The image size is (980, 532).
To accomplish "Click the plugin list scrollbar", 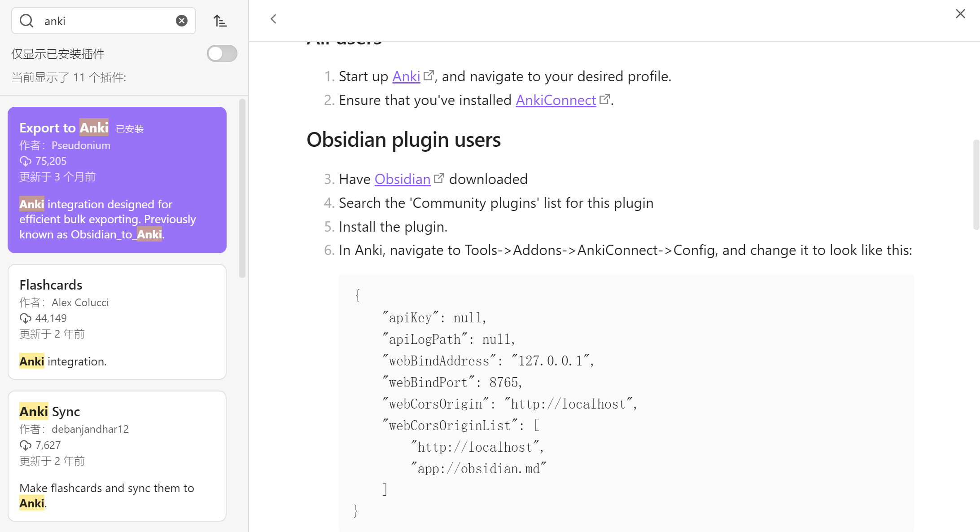I will 242,189.
